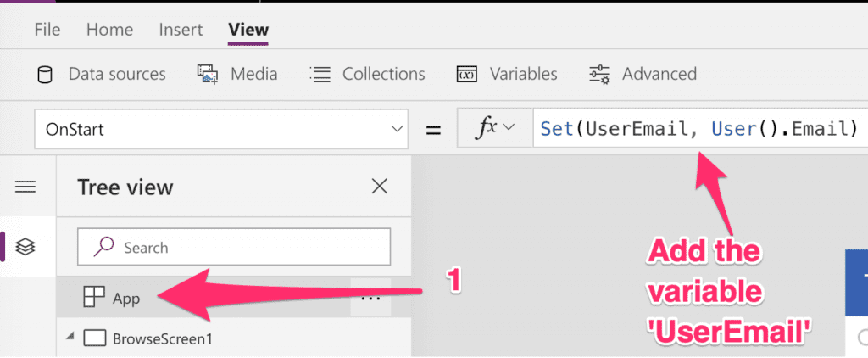Screen dimensions: 868x358
Task: Click the App grid icon in tree
Action: pyautogui.click(x=93, y=298)
